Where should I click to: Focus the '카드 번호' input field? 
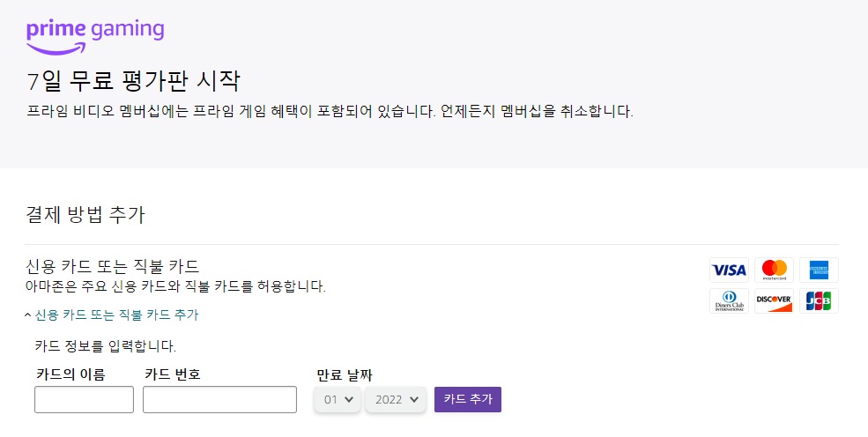(x=219, y=399)
